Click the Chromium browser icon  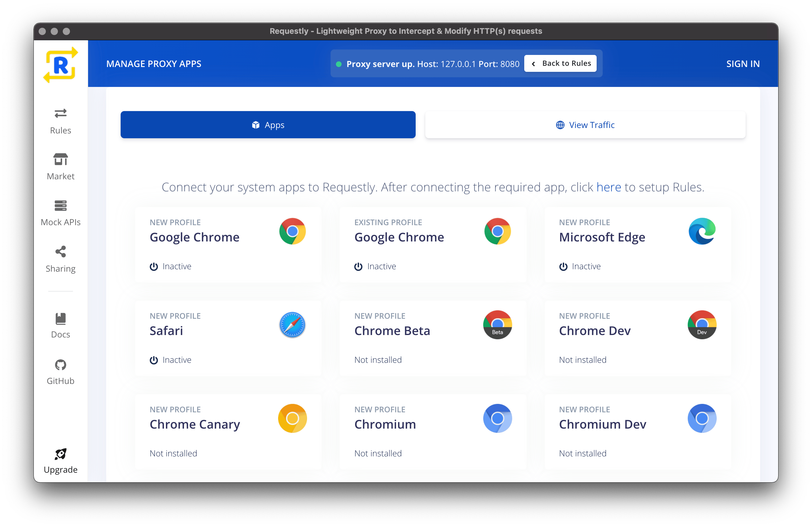tap(497, 418)
